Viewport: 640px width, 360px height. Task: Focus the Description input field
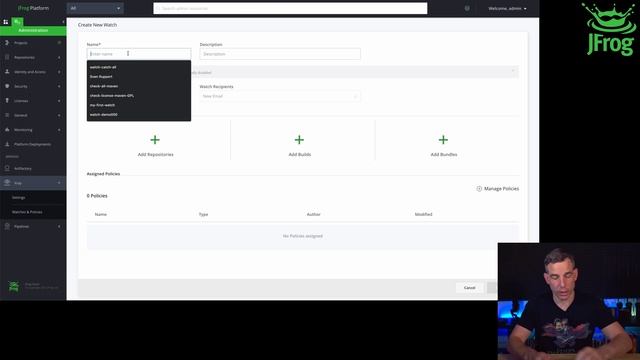[280, 54]
